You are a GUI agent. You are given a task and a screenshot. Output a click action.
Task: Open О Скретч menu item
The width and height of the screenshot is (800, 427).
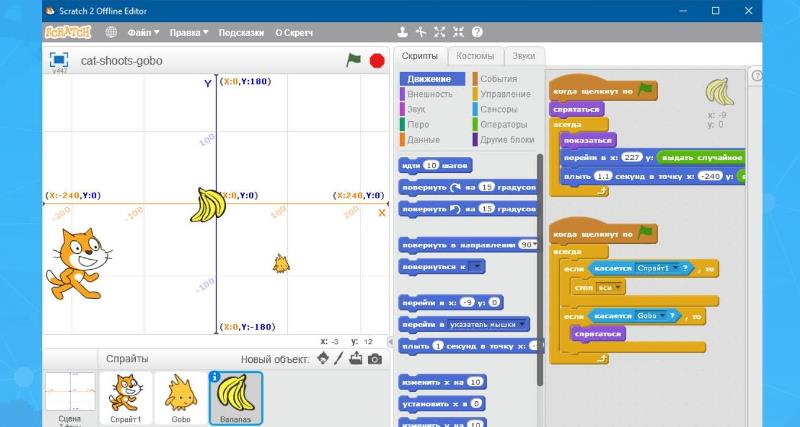point(294,32)
